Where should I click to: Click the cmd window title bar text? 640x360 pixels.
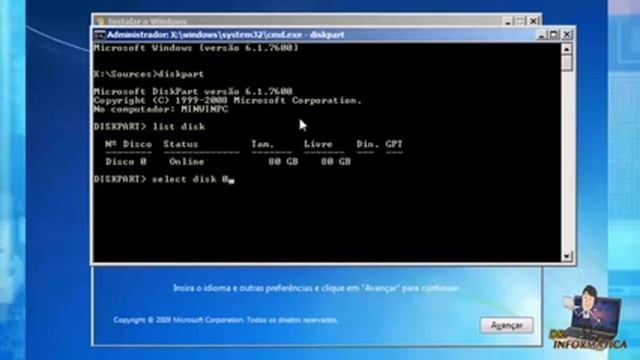click(226, 35)
